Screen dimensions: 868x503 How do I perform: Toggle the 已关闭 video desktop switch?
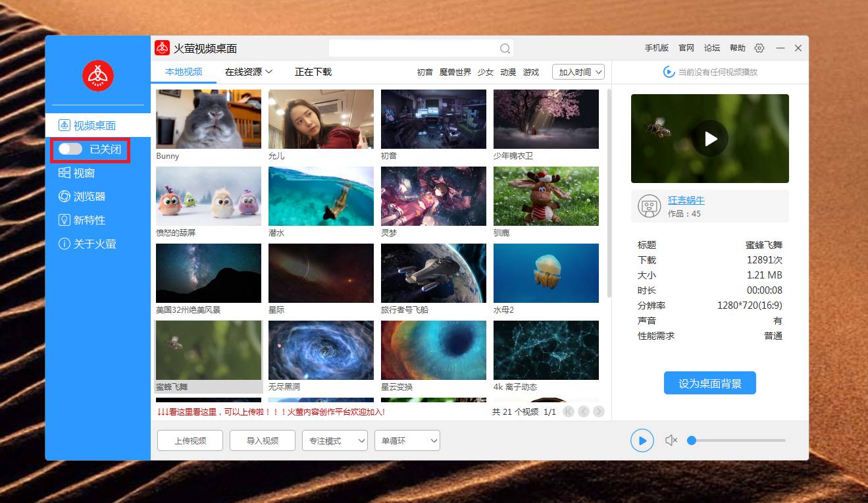point(70,149)
